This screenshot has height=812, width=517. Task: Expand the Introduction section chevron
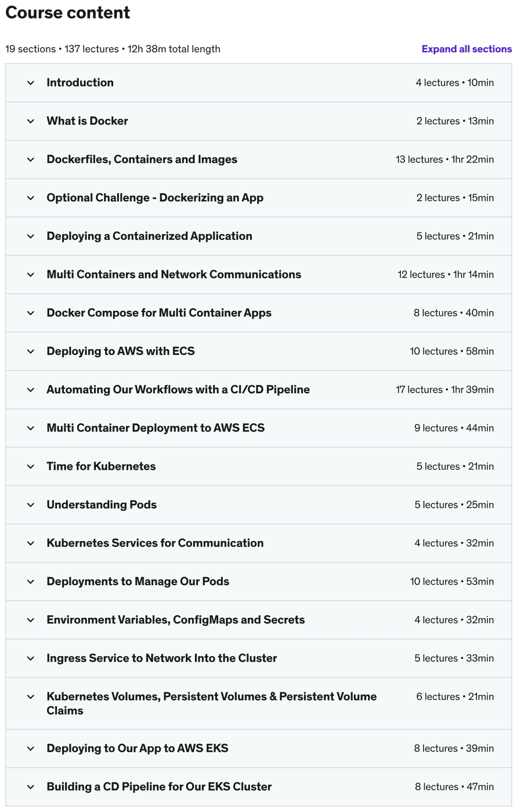coord(31,83)
